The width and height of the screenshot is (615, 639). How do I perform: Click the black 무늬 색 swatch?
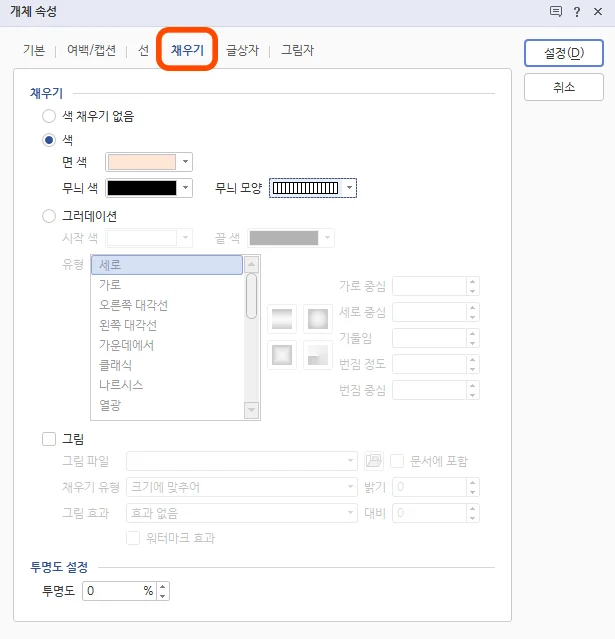(x=142, y=188)
